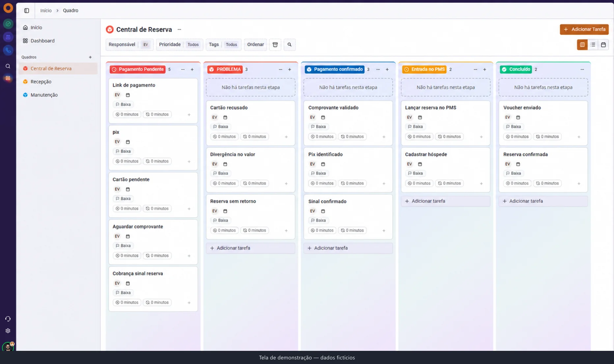Open the Responsável filter dropdown

(x=129, y=45)
